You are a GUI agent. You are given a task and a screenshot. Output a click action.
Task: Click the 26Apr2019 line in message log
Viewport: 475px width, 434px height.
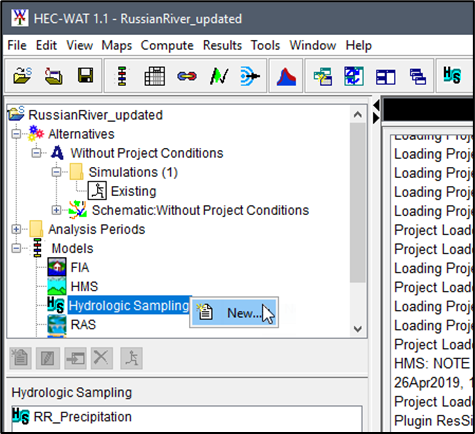point(433,382)
